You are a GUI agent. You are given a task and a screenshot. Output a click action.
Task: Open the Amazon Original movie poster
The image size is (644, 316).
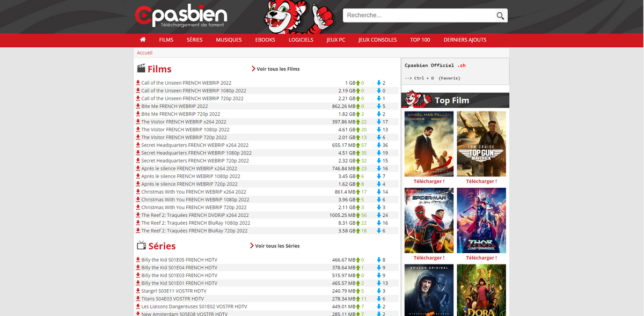pos(429,290)
